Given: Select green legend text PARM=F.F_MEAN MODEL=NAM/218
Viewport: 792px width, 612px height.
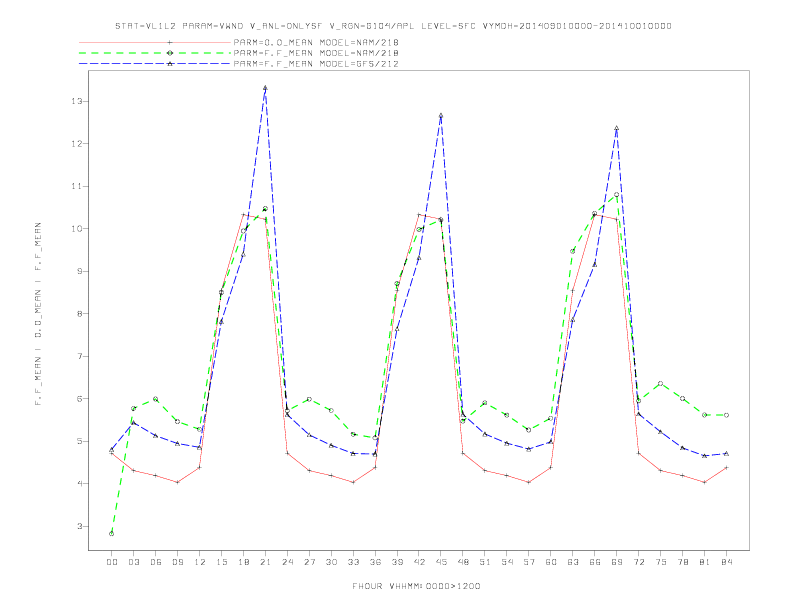Looking at the screenshot, I should 316,53.
